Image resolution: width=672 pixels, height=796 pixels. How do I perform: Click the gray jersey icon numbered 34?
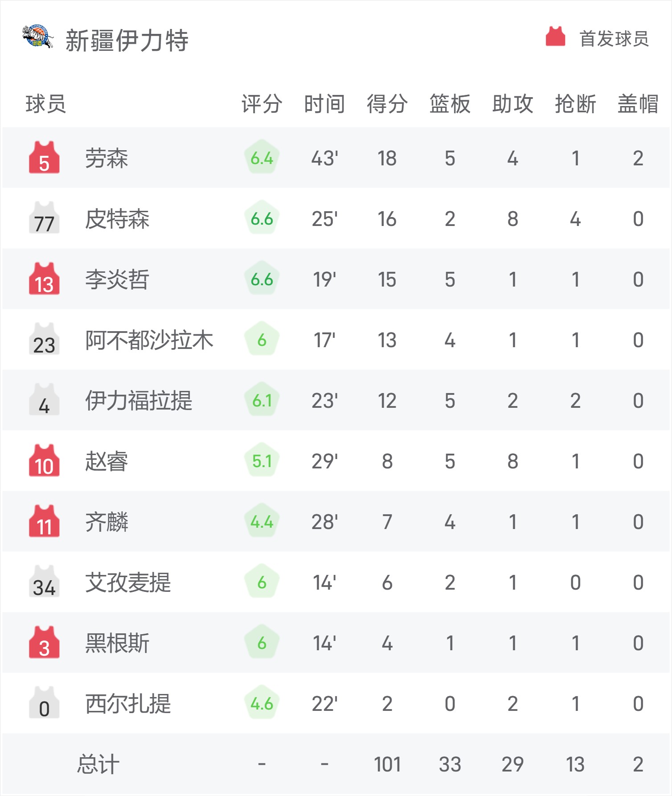pyautogui.click(x=44, y=582)
